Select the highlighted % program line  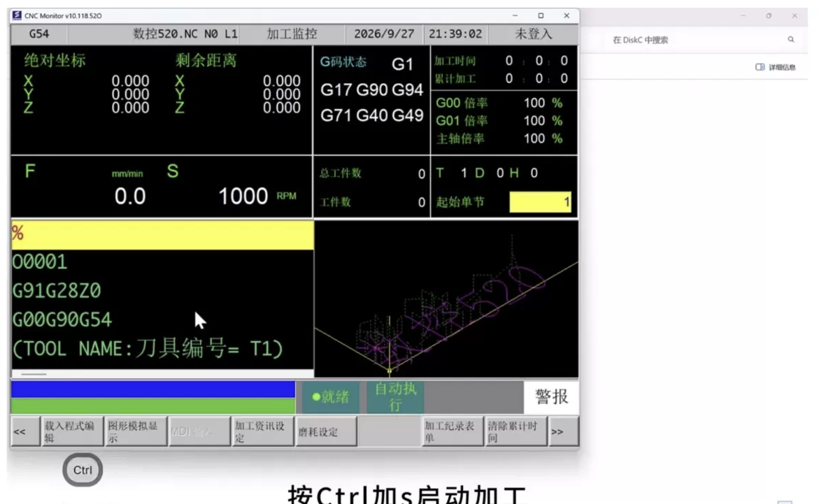[162, 234]
